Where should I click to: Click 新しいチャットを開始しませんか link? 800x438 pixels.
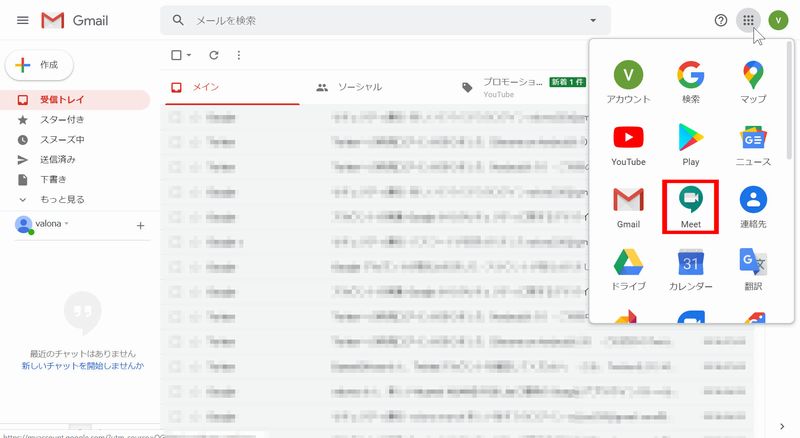pos(83,366)
